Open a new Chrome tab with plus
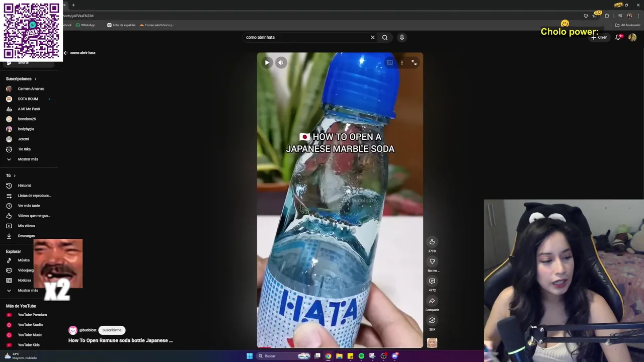 pos(73,5)
